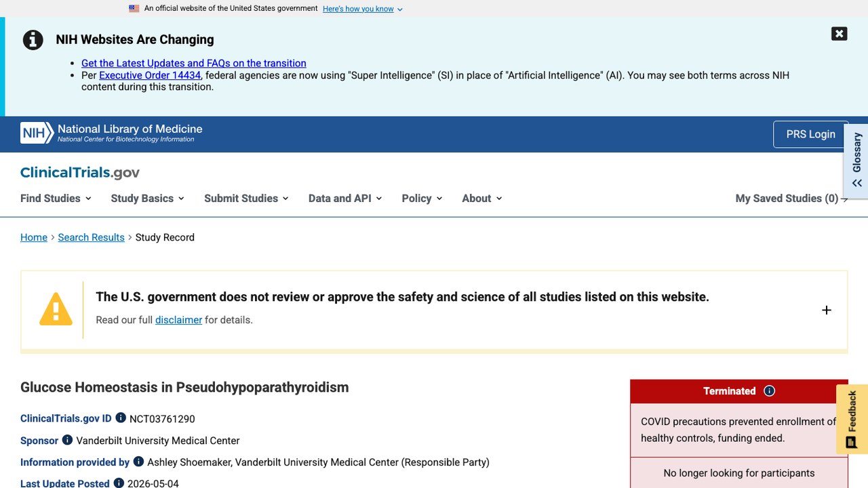Close the NIH Websites Are Changing banner
868x488 pixels.
click(x=839, y=34)
